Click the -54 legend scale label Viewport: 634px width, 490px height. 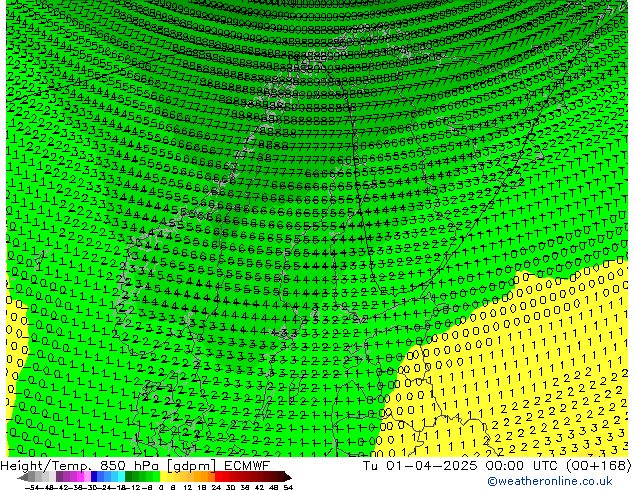(x=32, y=487)
